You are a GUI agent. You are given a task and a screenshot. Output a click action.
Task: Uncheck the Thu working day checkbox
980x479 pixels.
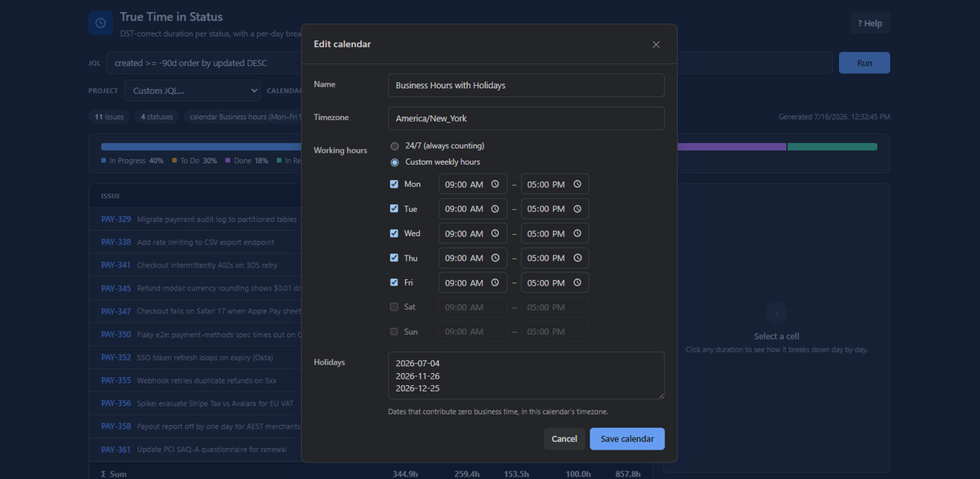[394, 258]
